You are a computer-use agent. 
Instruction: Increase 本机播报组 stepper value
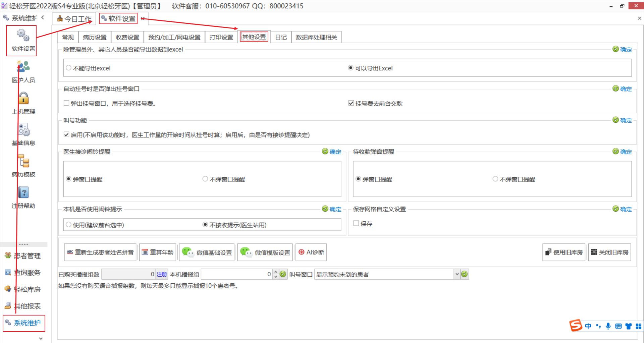tap(276, 272)
